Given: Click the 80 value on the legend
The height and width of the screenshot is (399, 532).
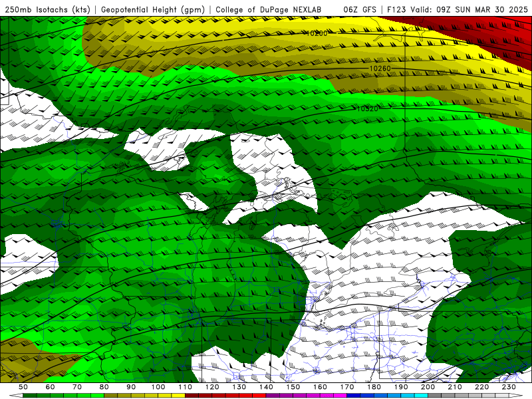Looking at the screenshot, I should click(x=104, y=387).
